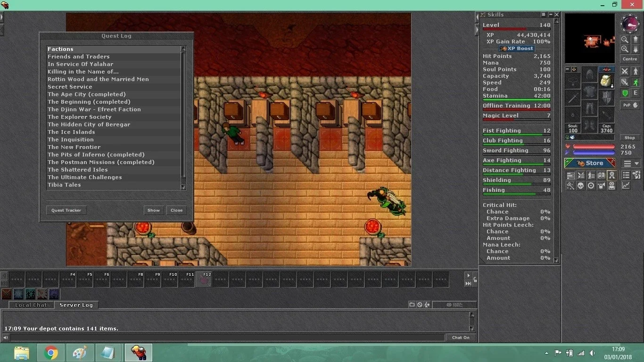This screenshot has height=362, width=644.
Task: Open Google Chrome from the taskbar
Action: pyautogui.click(x=51, y=353)
